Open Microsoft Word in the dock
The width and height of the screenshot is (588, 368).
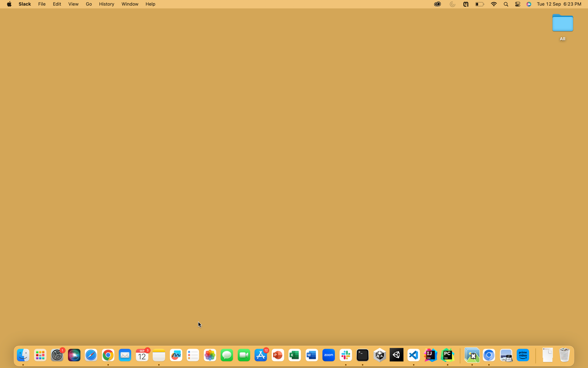click(312, 355)
